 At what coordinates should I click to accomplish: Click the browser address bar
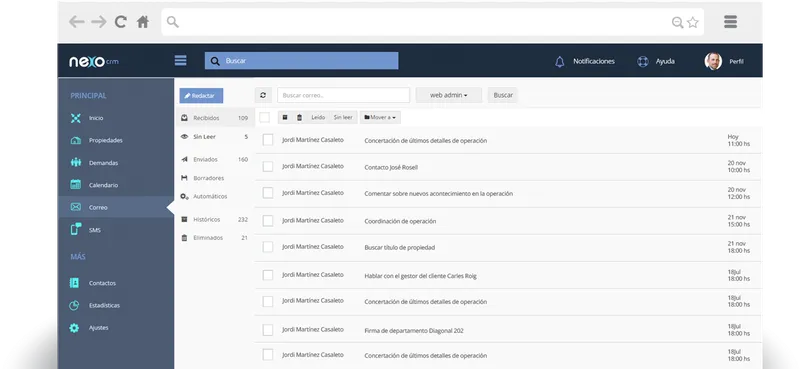[433, 22]
